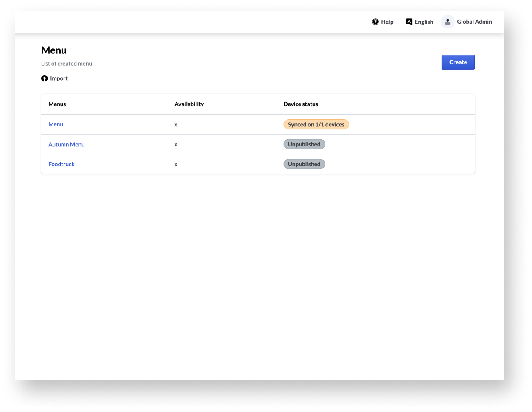The image size is (532, 412).
Task: Click the Import text label
Action: (59, 78)
